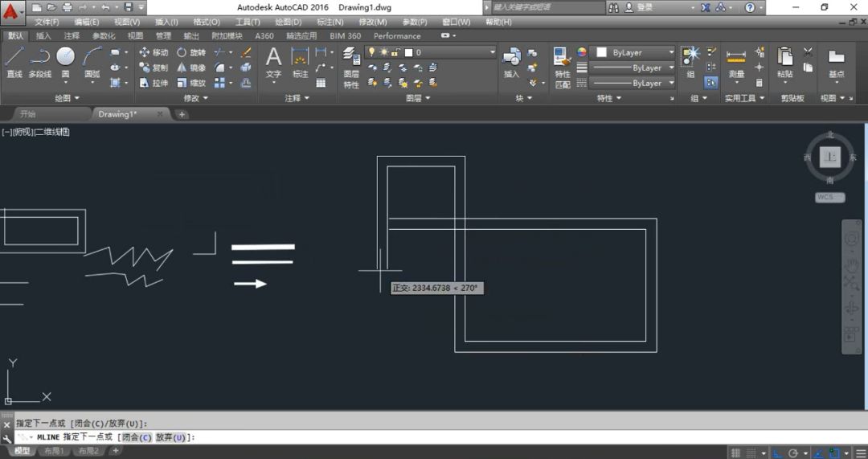
Task: Click the 旋转 (Rotate) tool
Action: [x=191, y=52]
